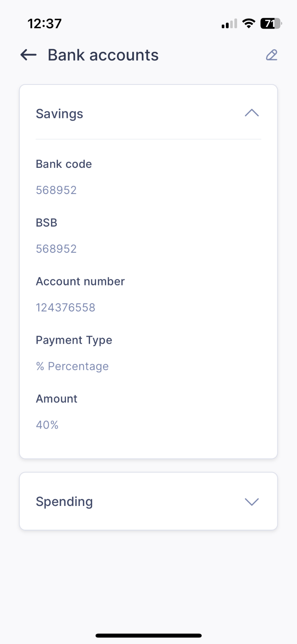Select the Bank code value 568952

[56, 190]
